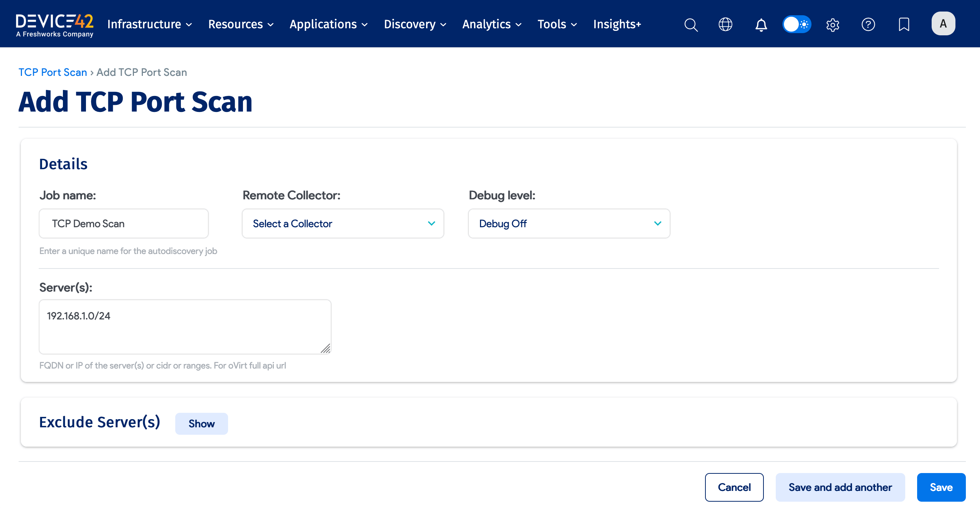This screenshot has height=508, width=980.
Task: Show the Exclude Server(s) section
Action: click(201, 423)
